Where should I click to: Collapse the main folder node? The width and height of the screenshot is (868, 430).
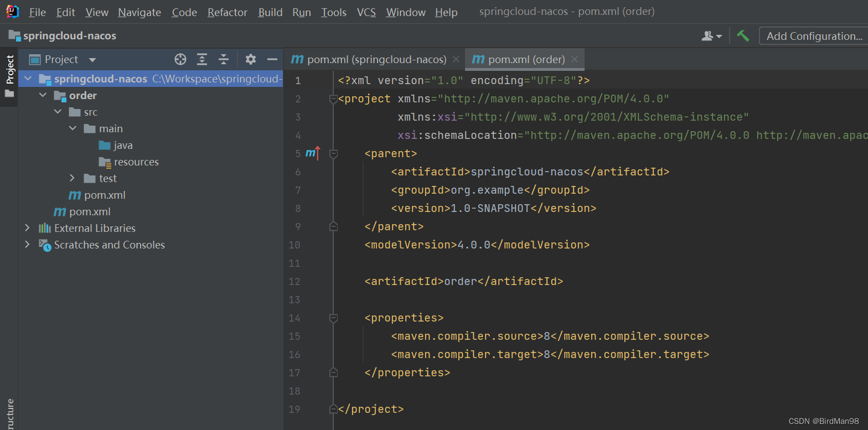tap(73, 128)
